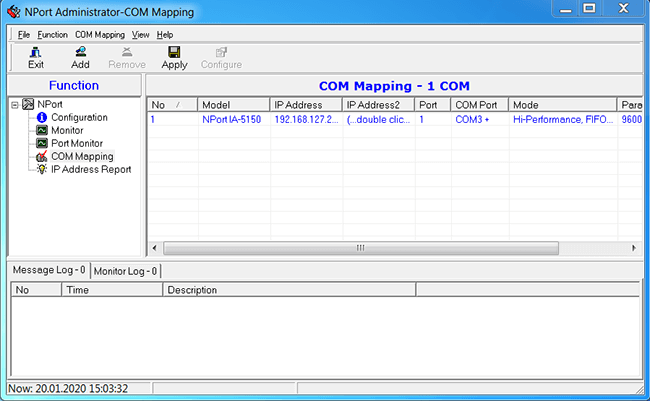Click the horizontal scrollbar left arrow
The width and height of the screenshot is (650, 401).
pyautogui.click(x=155, y=248)
